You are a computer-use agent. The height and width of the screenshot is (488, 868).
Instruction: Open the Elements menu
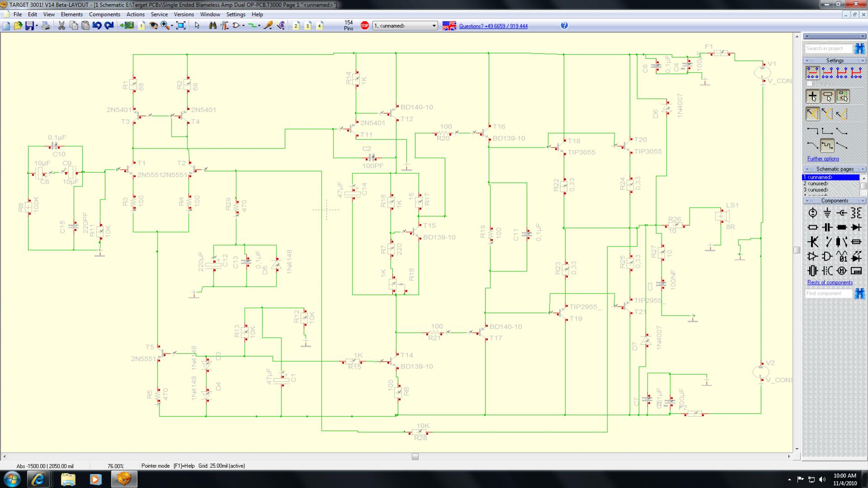[72, 14]
